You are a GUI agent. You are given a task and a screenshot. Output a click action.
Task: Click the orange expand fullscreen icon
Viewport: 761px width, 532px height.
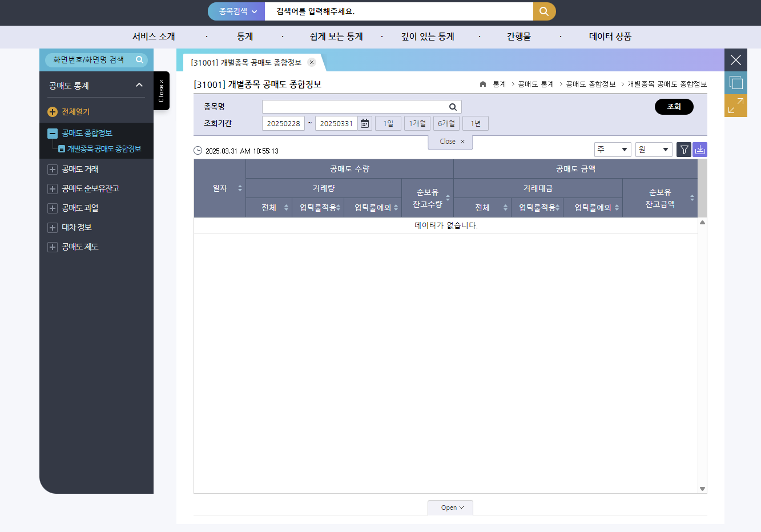(x=736, y=106)
